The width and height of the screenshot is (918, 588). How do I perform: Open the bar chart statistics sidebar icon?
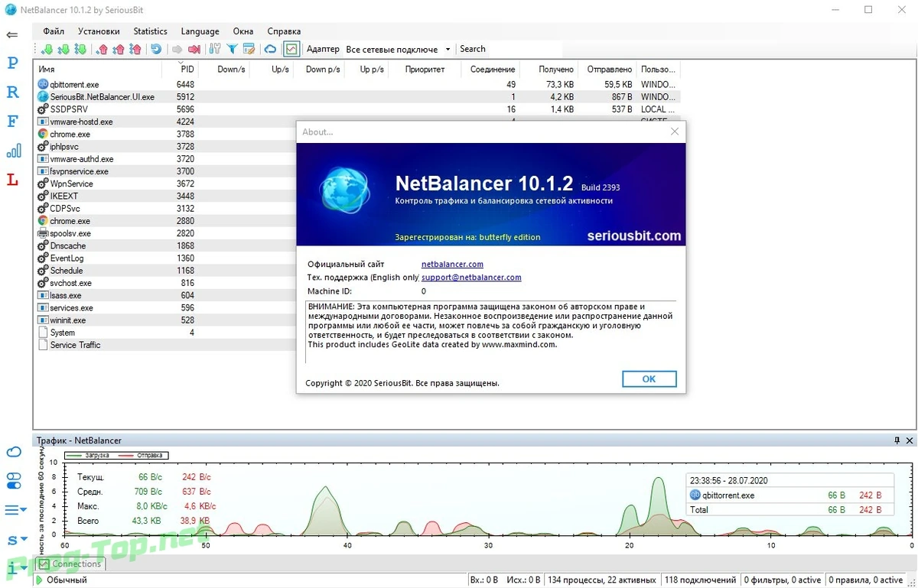tap(13, 151)
